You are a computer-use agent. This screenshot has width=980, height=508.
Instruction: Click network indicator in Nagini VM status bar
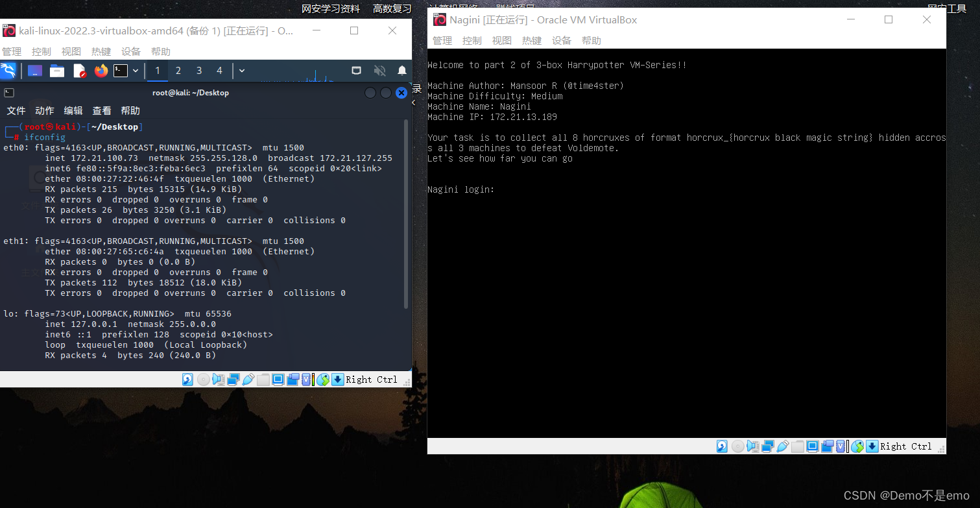click(x=768, y=446)
